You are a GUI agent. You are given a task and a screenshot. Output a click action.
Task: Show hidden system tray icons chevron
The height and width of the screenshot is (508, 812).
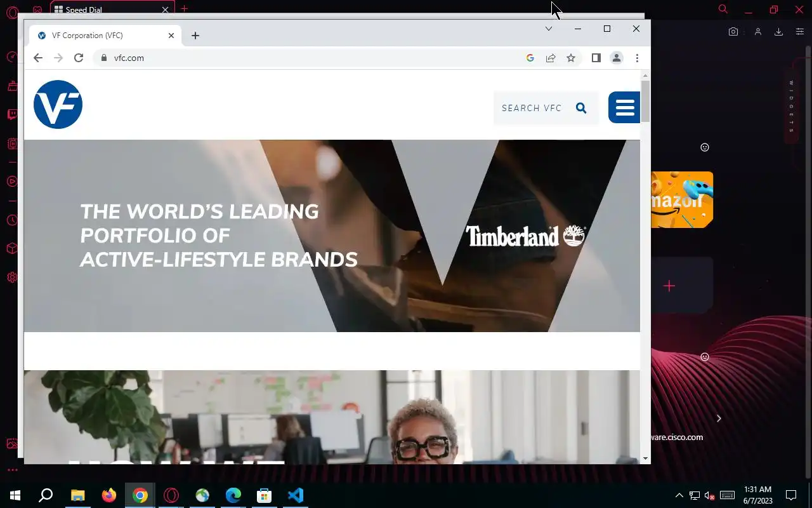click(679, 495)
